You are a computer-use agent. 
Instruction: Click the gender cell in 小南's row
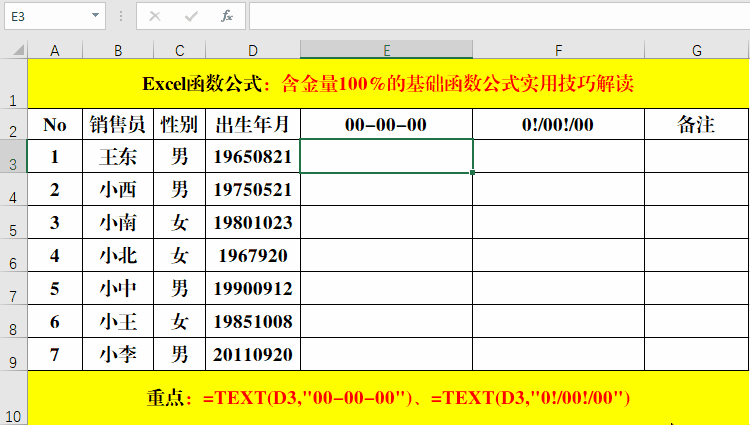click(179, 222)
